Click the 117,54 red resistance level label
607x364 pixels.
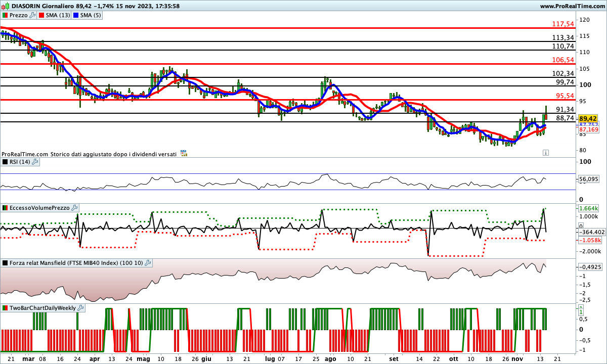tap(563, 24)
